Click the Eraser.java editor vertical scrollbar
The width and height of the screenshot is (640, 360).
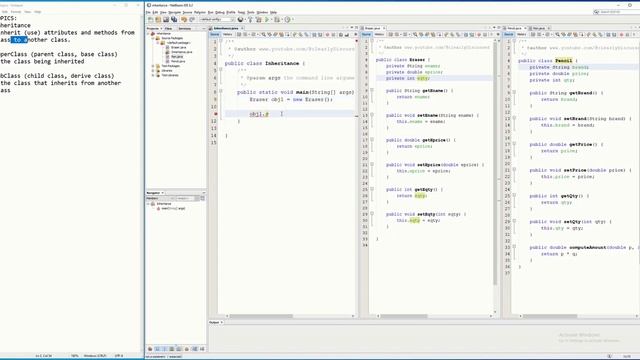coord(496,176)
